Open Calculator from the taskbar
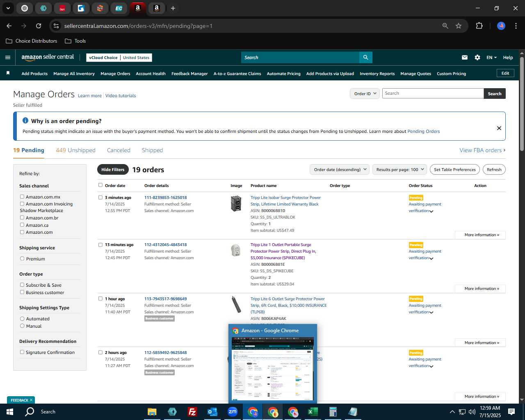This screenshot has width=525, height=420. [333, 412]
